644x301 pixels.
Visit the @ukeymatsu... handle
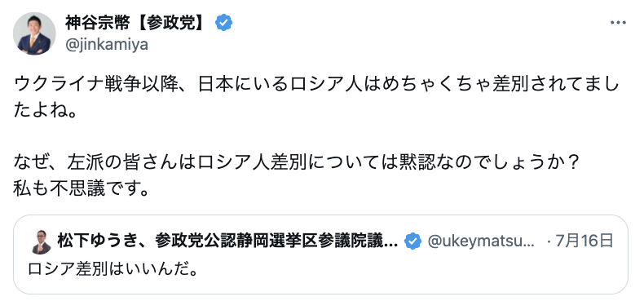(480, 241)
